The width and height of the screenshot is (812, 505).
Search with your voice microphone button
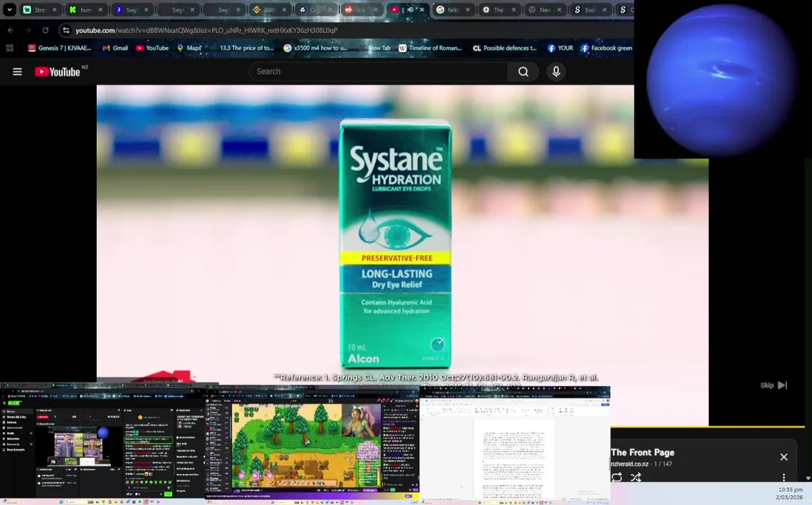tap(556, 72)
